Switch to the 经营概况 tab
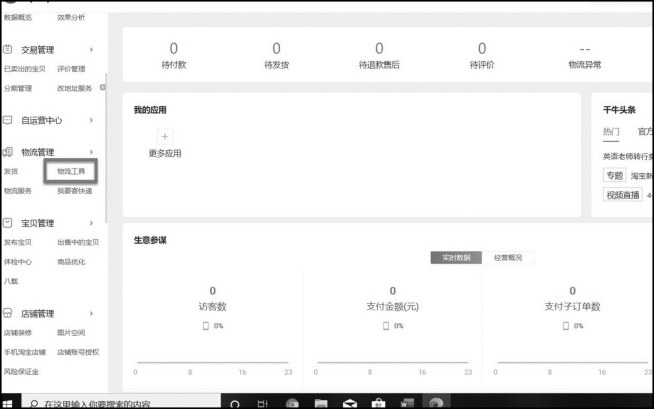 click(508, 258)
